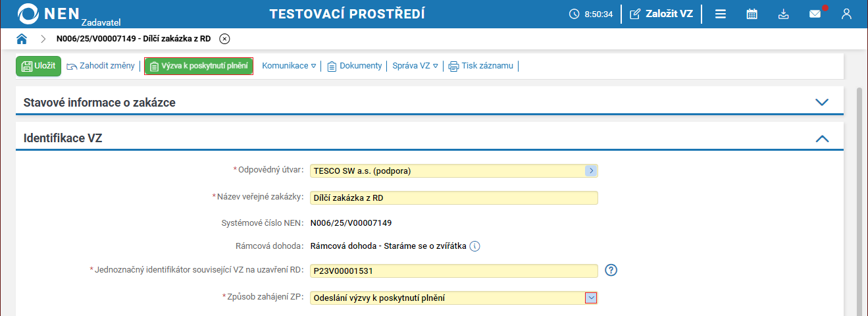Click the TESTOVACÍ PROSTŘEDÍ header title
The width and height of the screenshot is (868, 316).
pos(347,14)
